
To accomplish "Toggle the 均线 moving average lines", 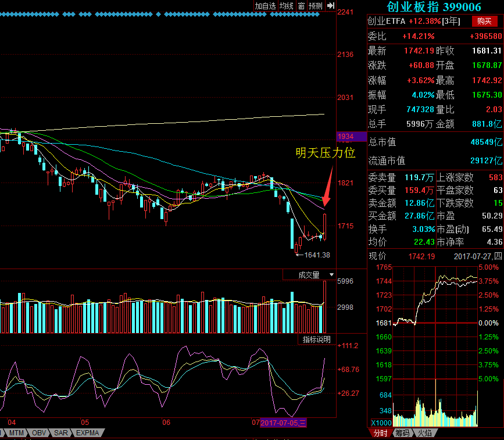I will tap(286, 6).
